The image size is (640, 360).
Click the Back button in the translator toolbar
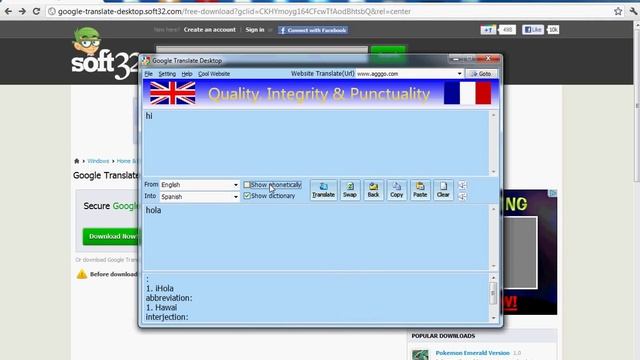[373, 190]
